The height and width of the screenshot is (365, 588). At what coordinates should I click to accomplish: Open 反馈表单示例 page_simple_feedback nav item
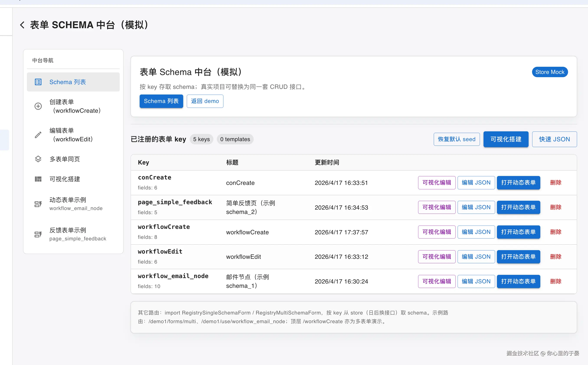(x=73, y=234)
